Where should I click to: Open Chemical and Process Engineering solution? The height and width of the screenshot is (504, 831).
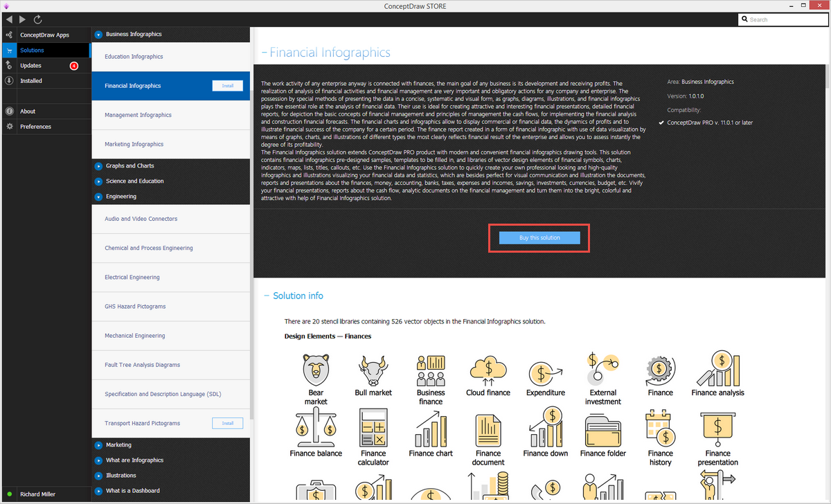click(x=170, y=248)
